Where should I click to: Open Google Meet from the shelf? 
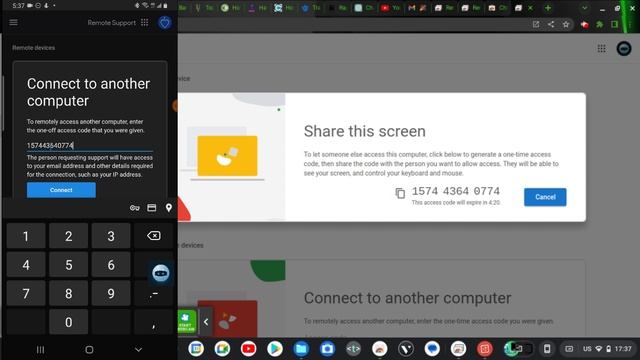pyautogui.click(x=222, y=349)
